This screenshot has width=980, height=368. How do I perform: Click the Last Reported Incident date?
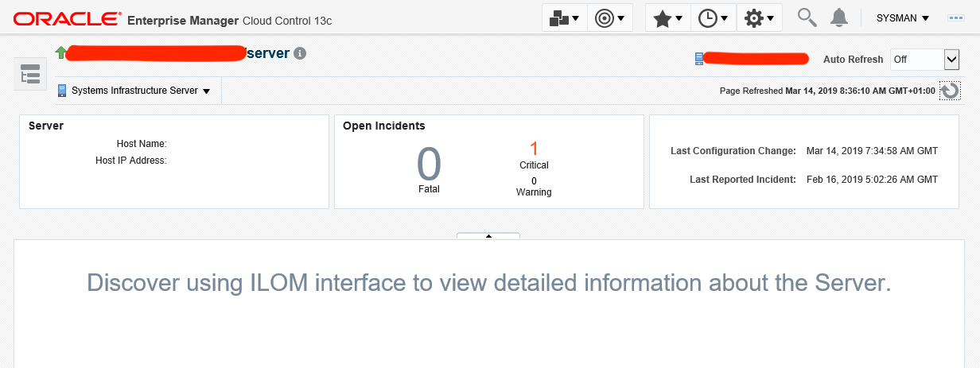[x=872, y=180]
